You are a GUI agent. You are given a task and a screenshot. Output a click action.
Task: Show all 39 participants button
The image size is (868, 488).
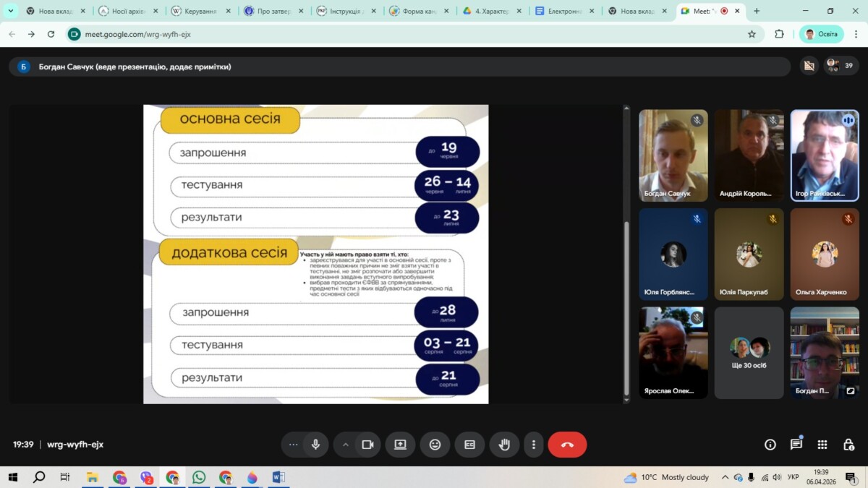pos(841,66)
